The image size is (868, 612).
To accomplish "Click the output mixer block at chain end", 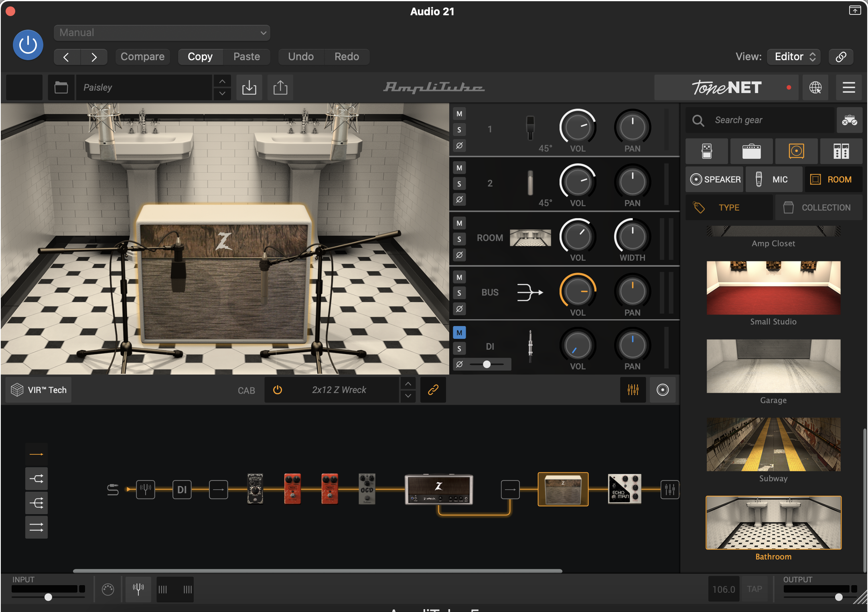I will 670,489.
